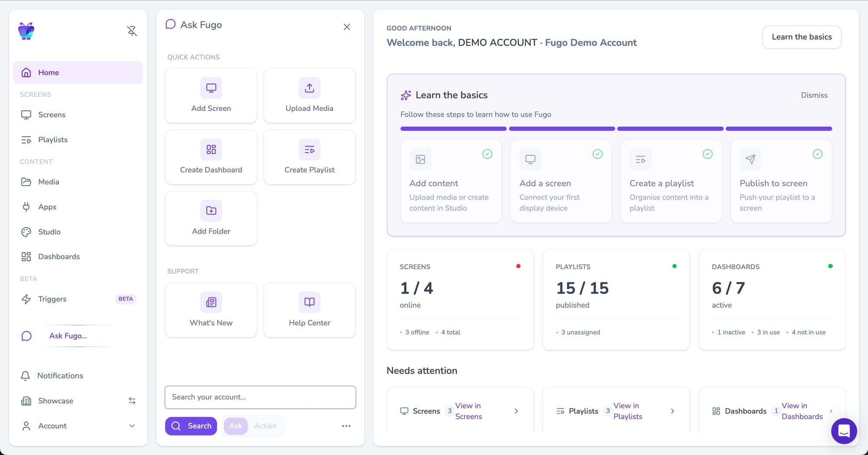Click the Add Folder icon
This screenshot has width=868, height=455.
tap(211, 211)
